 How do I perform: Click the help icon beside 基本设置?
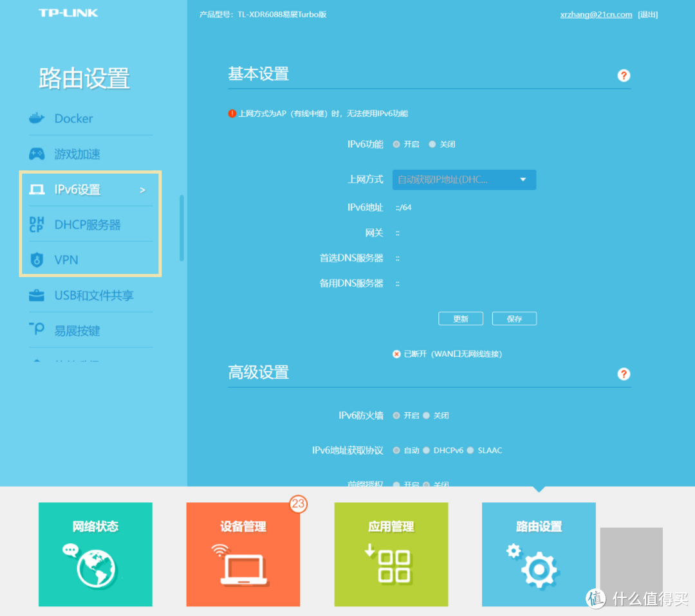pos(623,75)
